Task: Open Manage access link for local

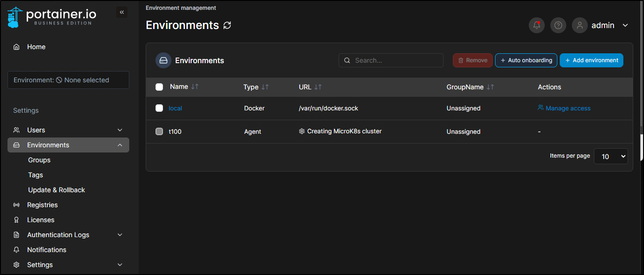Action: [564, 108]
